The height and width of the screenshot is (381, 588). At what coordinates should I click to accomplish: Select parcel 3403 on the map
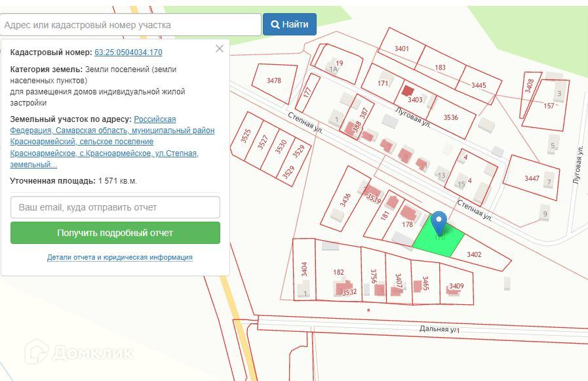coord(415,100)
